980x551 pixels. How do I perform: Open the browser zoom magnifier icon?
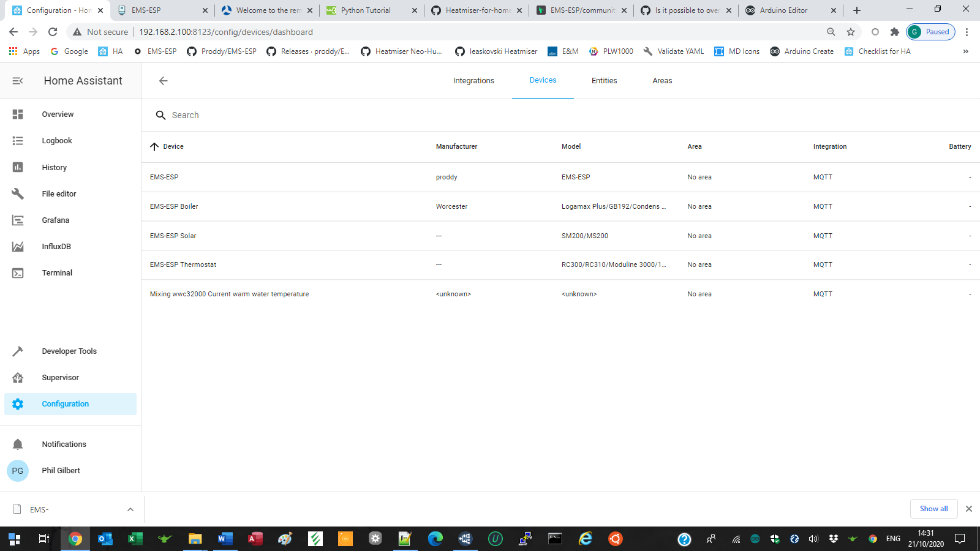831,32
